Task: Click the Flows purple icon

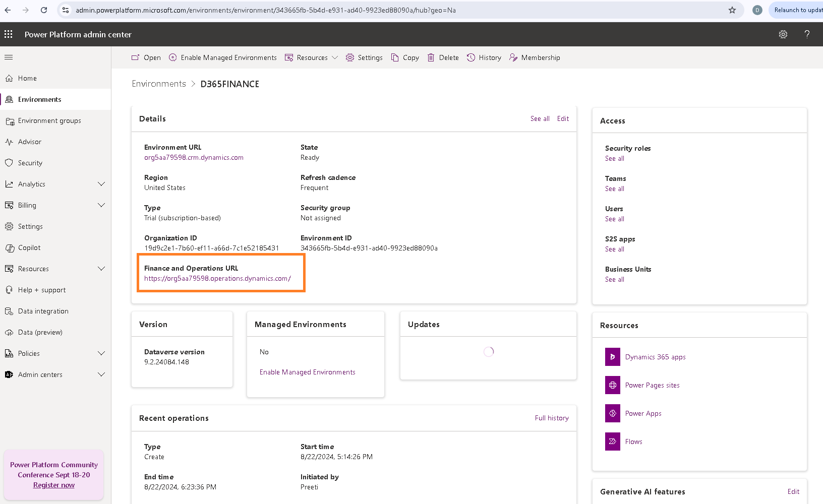Action: point(613,442)
